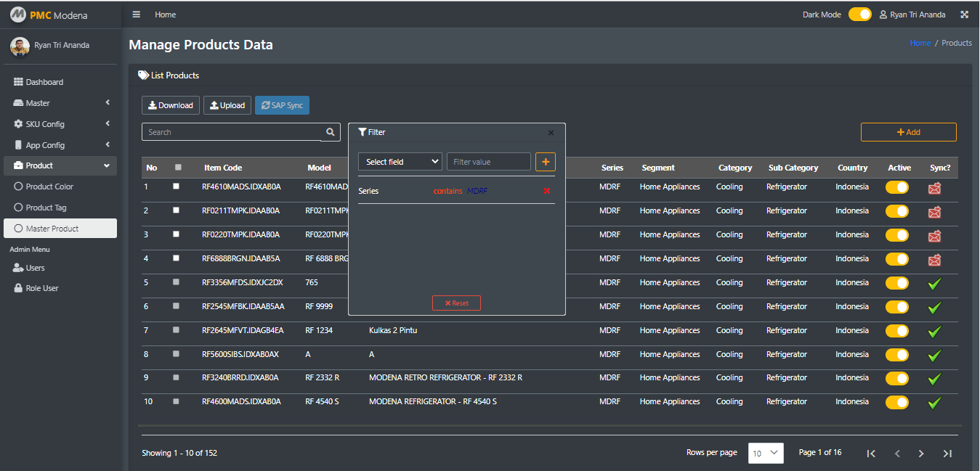The height and width of the screenshot is (471, 980).
Task: Go to previous page arrow
Action: (897, 454)
